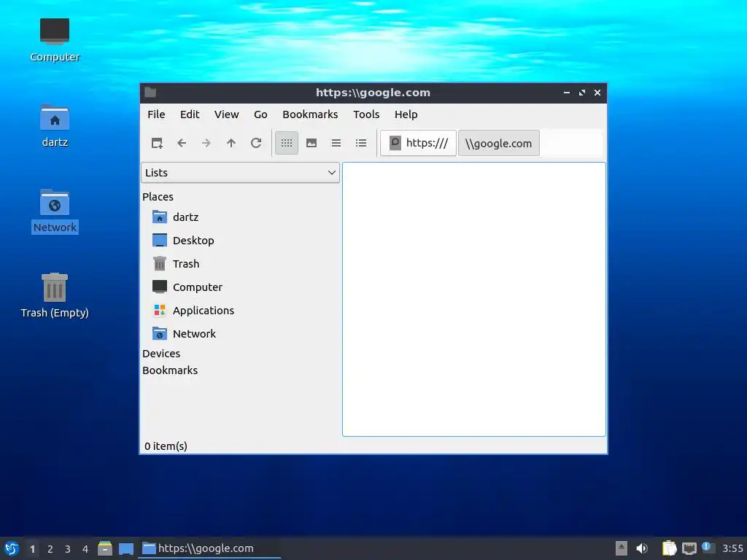Launch file manager from panel quicklaunch

(x=105, y=548)
